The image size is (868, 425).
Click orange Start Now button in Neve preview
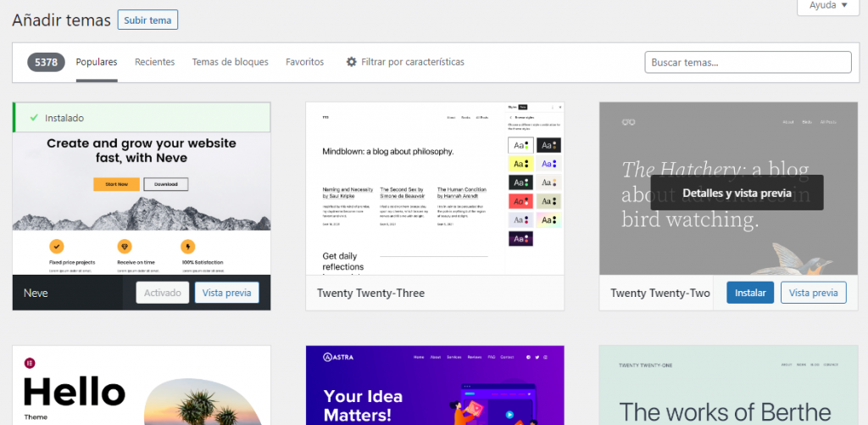point(116,184)
